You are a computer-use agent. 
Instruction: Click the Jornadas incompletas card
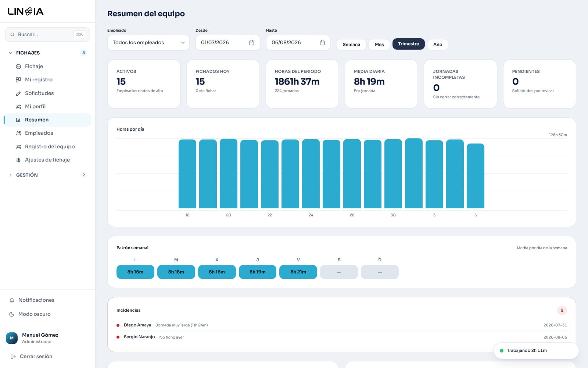pos(460,84)
